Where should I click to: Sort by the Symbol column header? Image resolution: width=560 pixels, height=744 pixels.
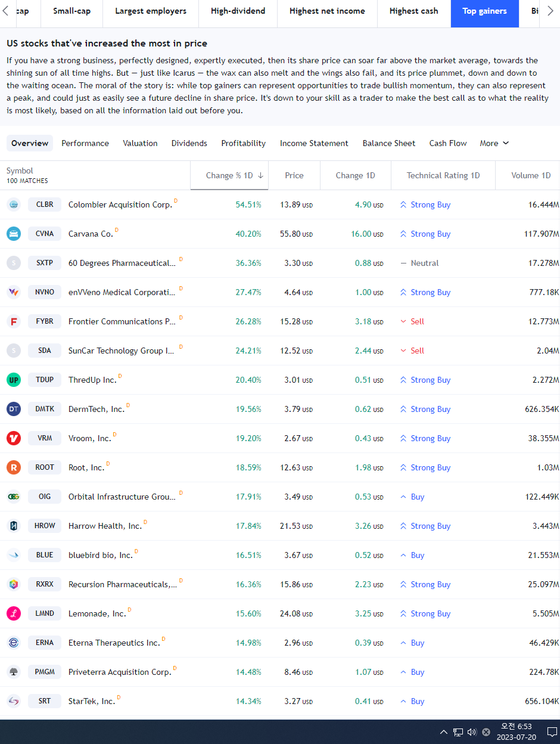coord(20,170)
